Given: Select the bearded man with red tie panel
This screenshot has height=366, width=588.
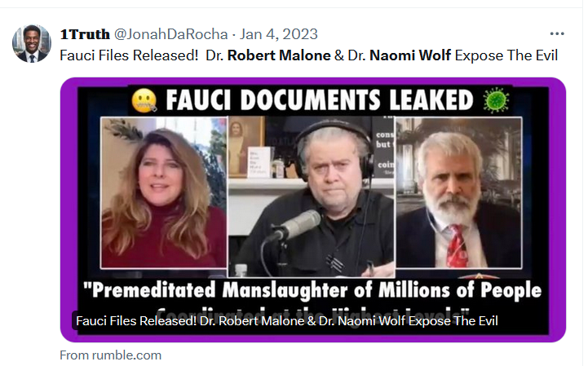Looking at the screenshot, I should (x=458, y=192).
